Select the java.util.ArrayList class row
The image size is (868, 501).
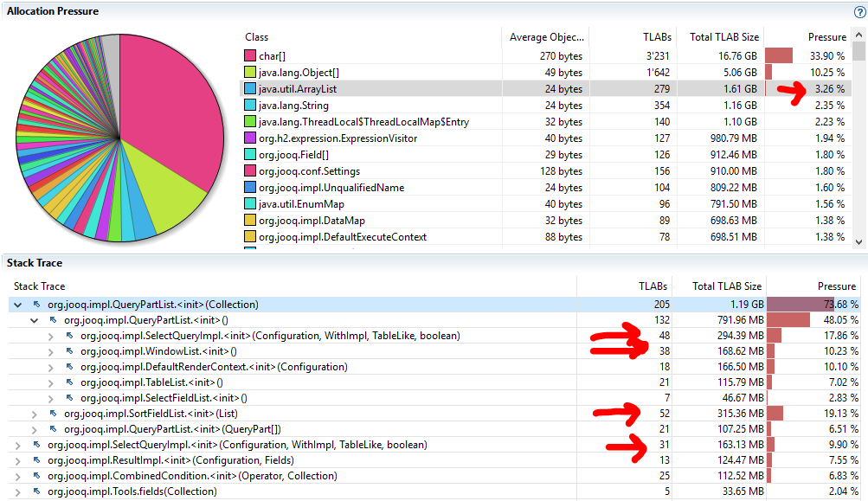pyautogui.click(x=303, y=88)
